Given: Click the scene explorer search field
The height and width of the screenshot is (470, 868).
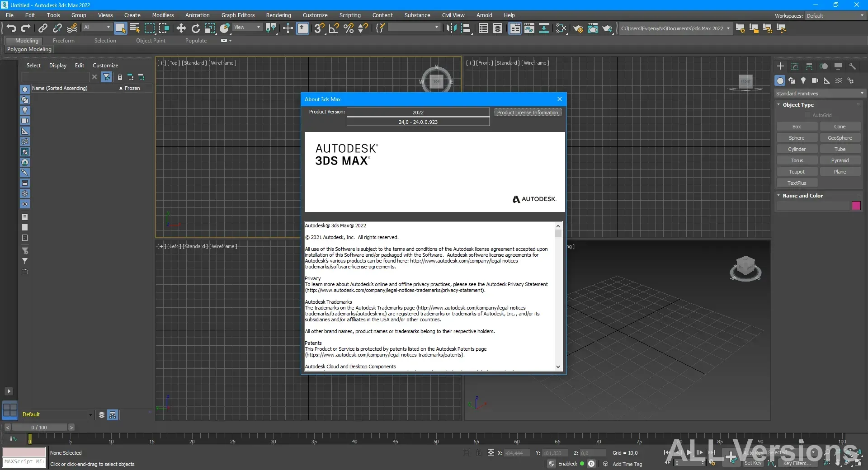Looking at the screenshot, I should (x=56, y=77).
